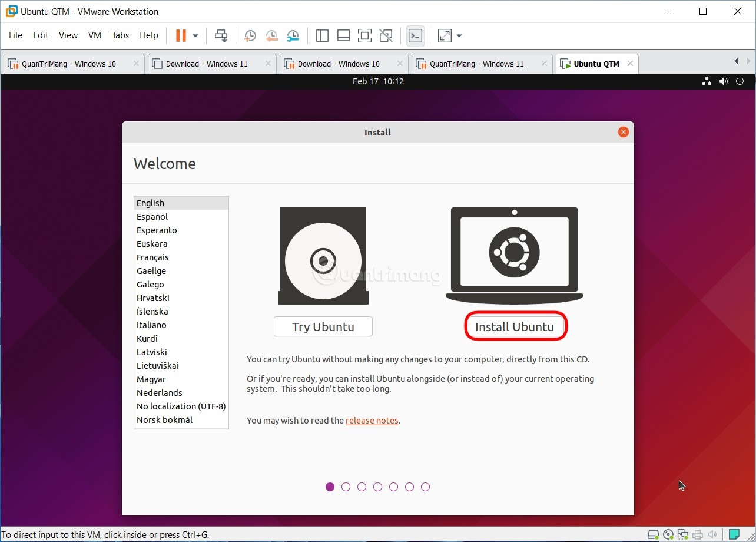The height and width of the screenshot is (542, 756).
Task: Open the Help menu
Action: (149, 35)
